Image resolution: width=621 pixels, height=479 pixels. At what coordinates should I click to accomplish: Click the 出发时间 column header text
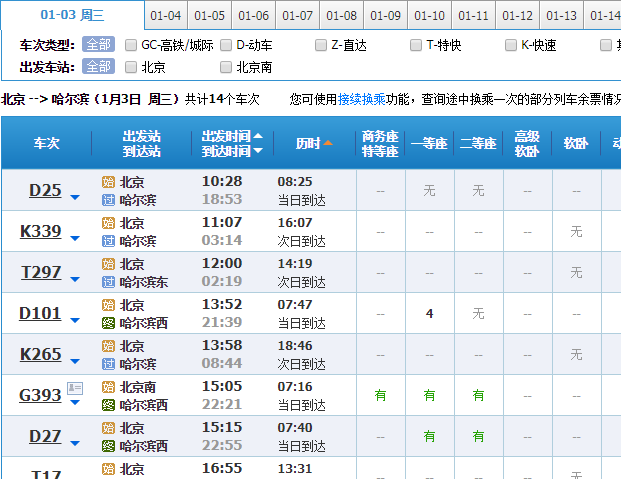coord(226,136)
